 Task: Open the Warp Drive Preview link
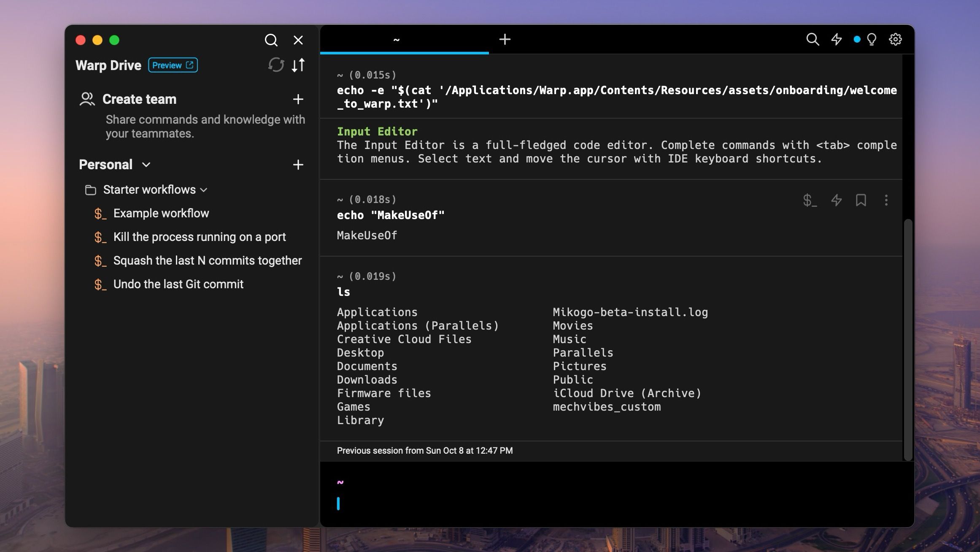click(172, 65)
